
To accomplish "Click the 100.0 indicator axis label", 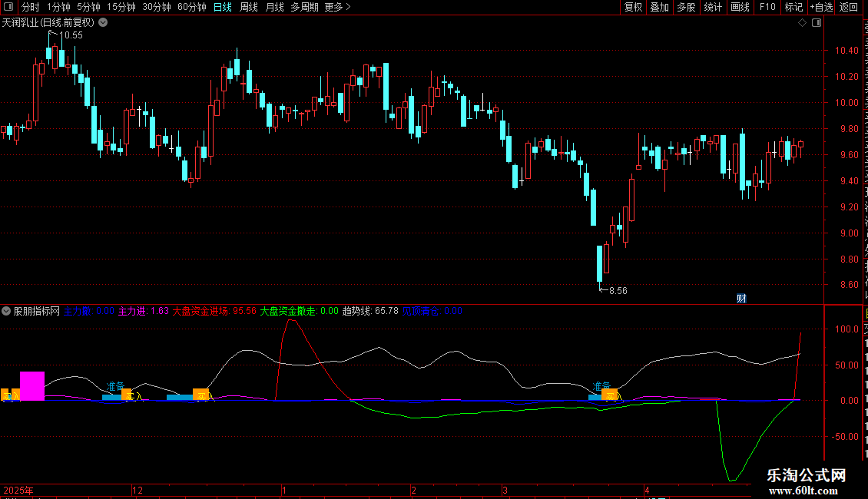I will point(846,329).
